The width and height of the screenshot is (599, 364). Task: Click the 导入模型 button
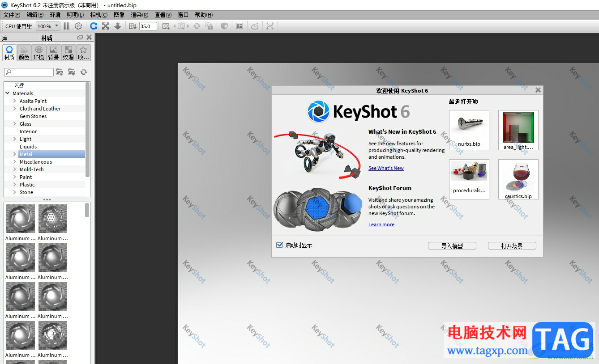[x=452, y=245]
